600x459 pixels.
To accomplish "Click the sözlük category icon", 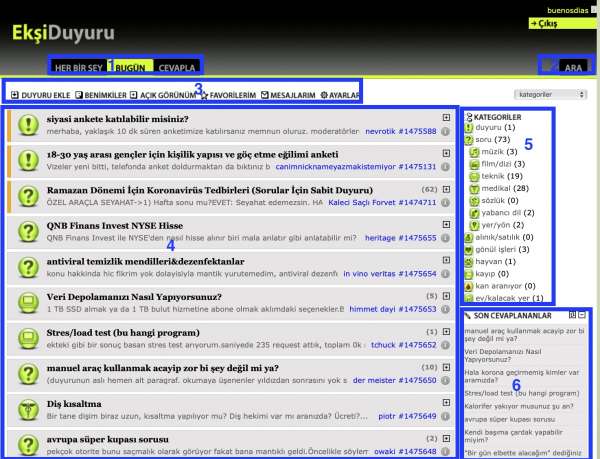I will point(474,201).
